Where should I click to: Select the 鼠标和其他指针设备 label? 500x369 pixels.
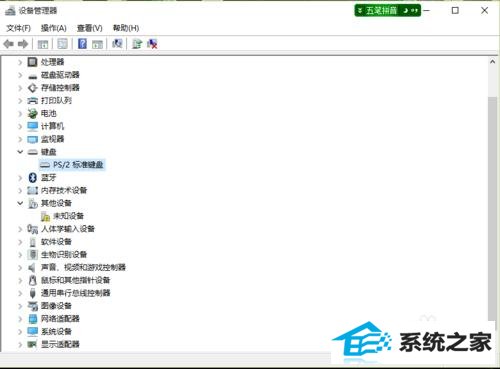tap(75, 280)
